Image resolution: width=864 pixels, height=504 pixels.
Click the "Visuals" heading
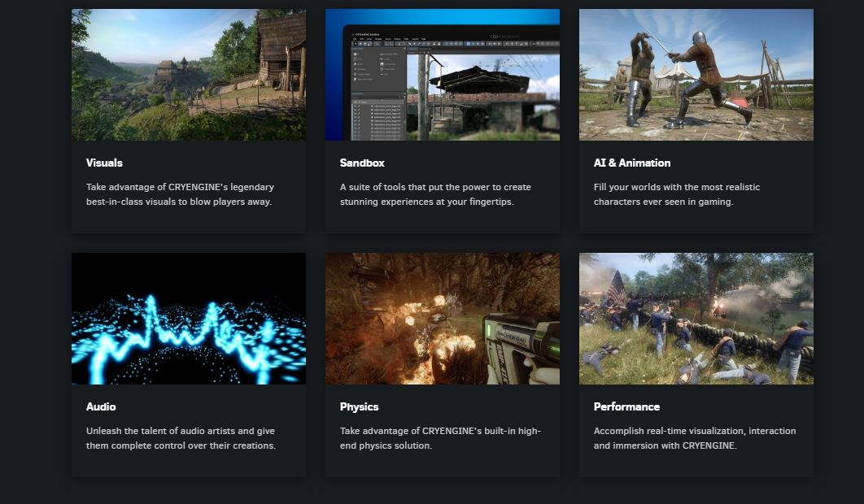(103, 162)
